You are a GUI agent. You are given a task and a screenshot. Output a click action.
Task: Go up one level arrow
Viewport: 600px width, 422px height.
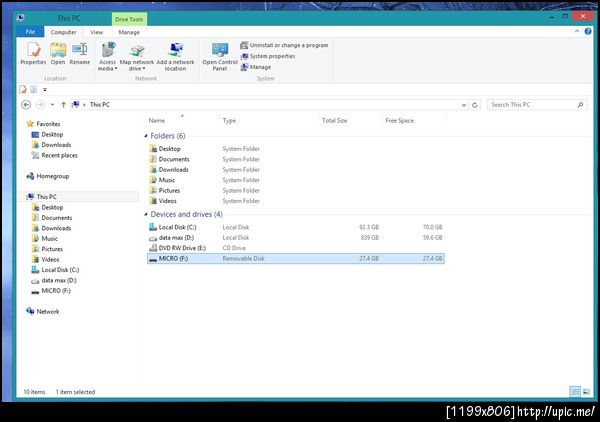[64, 104]
